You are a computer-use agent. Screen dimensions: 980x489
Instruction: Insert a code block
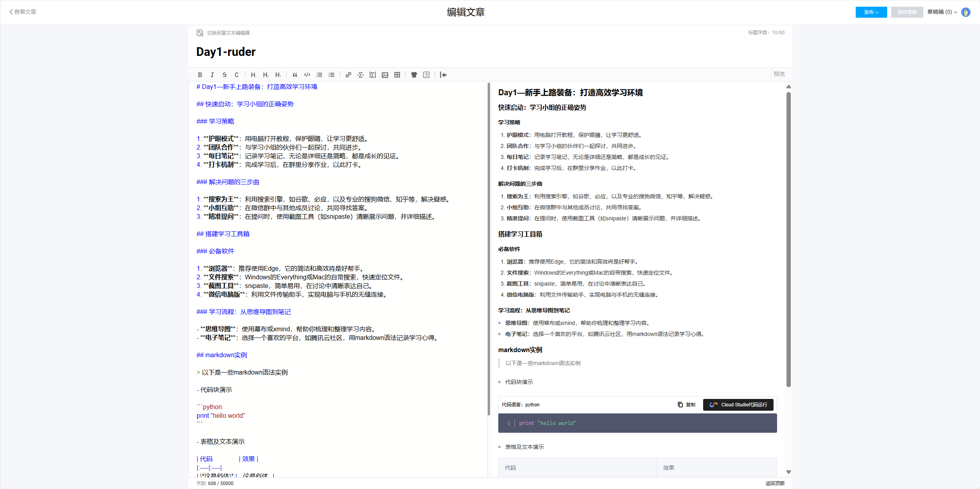(307, 75)
